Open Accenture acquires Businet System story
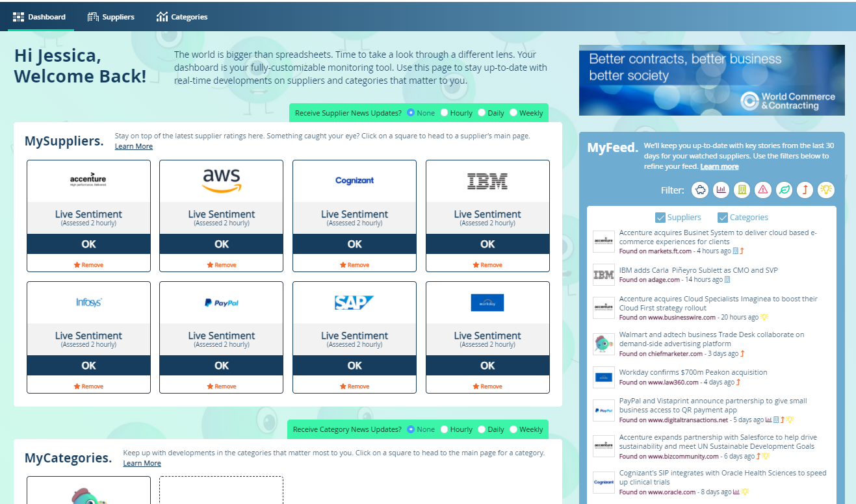 718,237
